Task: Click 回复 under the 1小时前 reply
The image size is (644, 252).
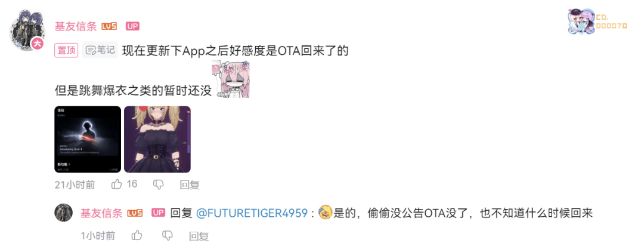Action: 199,236
